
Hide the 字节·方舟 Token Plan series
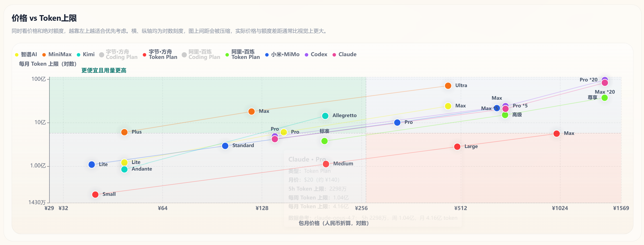[160, 54]
